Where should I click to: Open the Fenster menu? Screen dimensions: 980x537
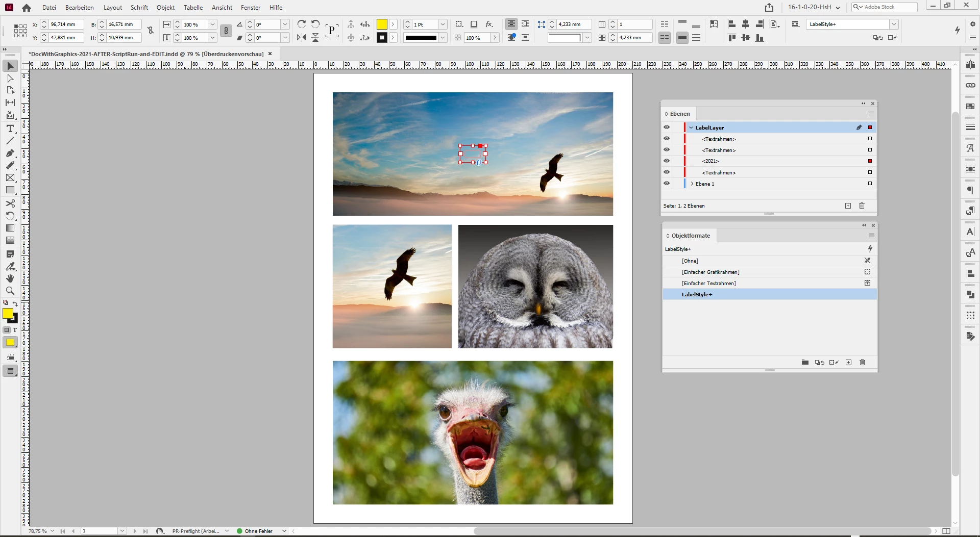point(250,8)
